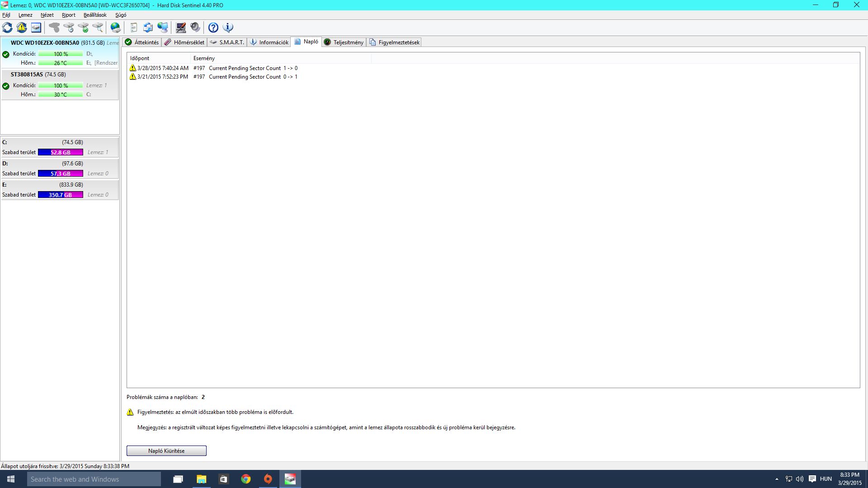Click green check icon of ST380815AS disk
This screenshot has width=868, height=488.
(6, 86)
